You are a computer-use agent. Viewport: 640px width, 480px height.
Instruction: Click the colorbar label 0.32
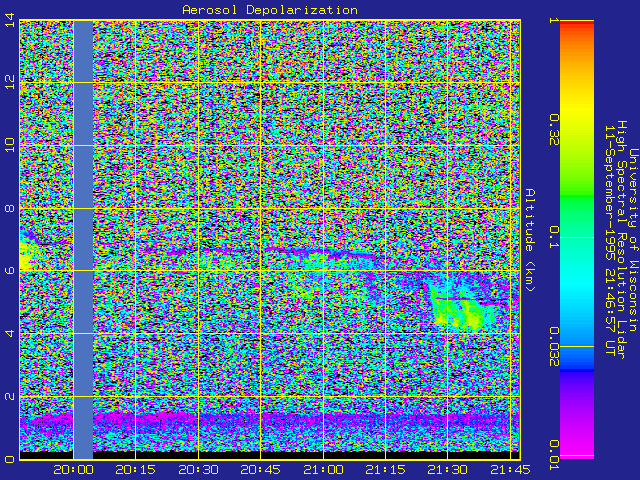point(554,130)
